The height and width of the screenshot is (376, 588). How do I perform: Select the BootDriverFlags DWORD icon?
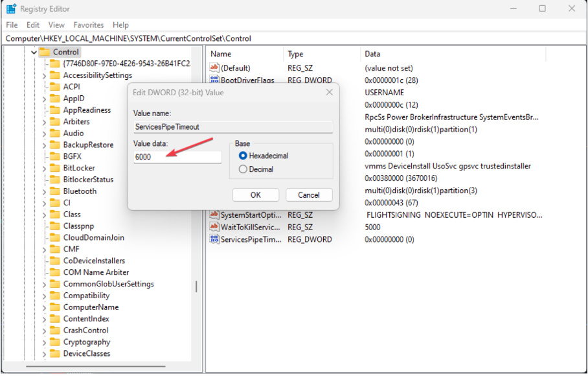coord(214,80)
